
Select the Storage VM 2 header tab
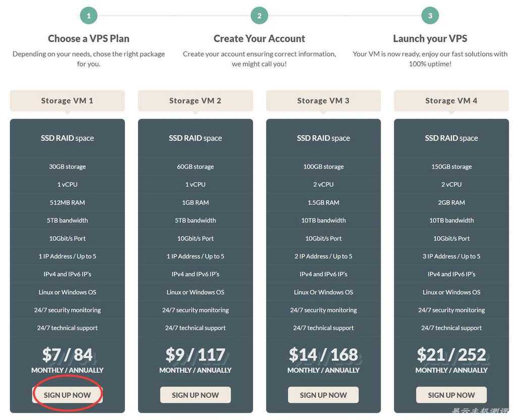pos(195,101)
